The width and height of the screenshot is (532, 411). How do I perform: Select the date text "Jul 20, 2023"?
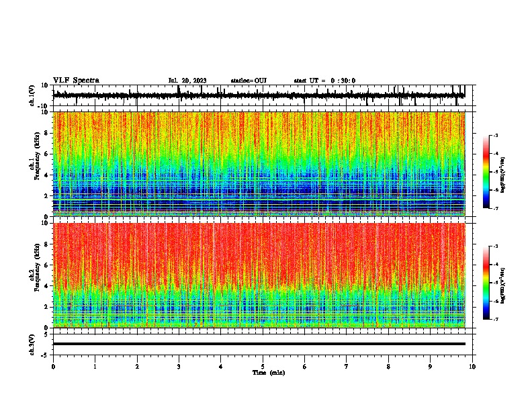(x=187, y=81)
